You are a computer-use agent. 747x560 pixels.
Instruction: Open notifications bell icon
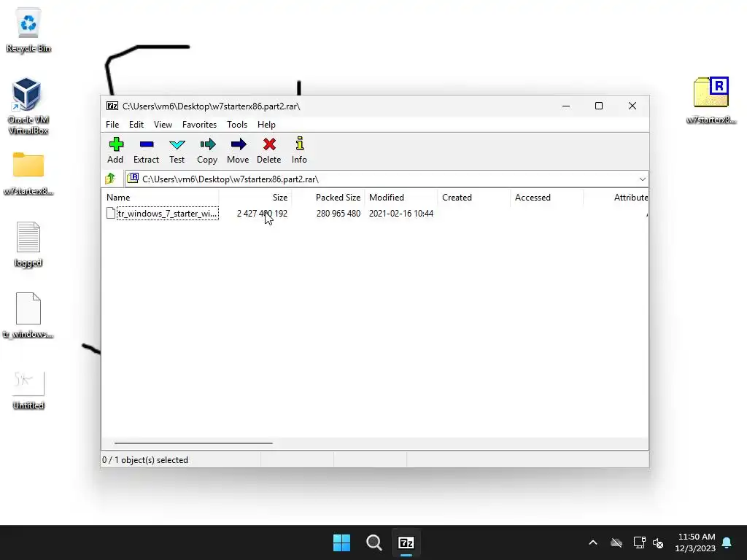(727, 542)
